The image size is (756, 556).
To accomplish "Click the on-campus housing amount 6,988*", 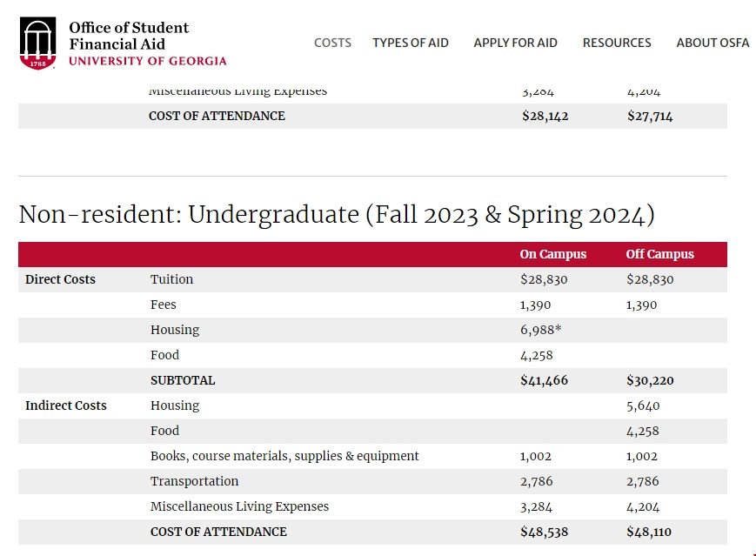I will (x=540, y=330).
